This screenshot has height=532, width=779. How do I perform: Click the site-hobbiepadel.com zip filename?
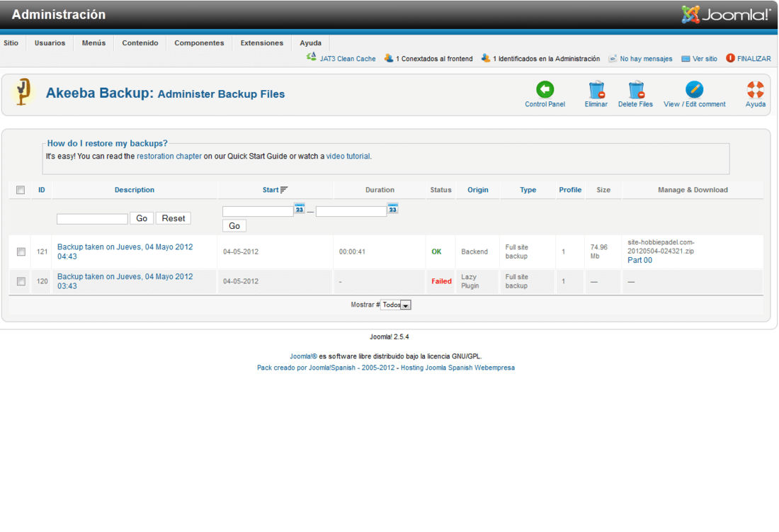pyautogui.click(x=661, y=247)
